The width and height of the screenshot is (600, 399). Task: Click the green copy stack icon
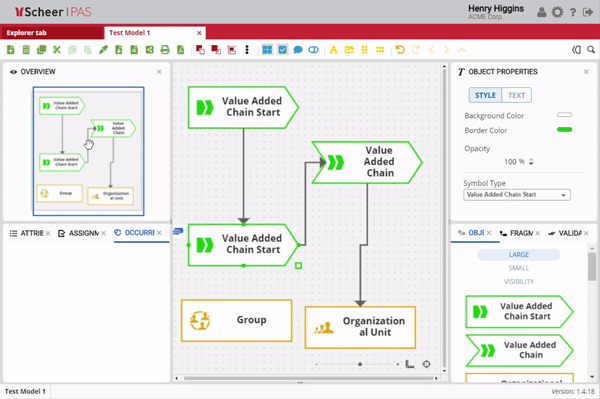[x=41, y=50]
